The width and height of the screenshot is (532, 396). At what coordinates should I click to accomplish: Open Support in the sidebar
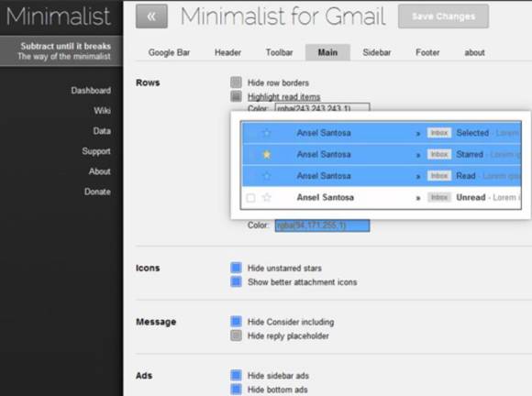point(96,151)
